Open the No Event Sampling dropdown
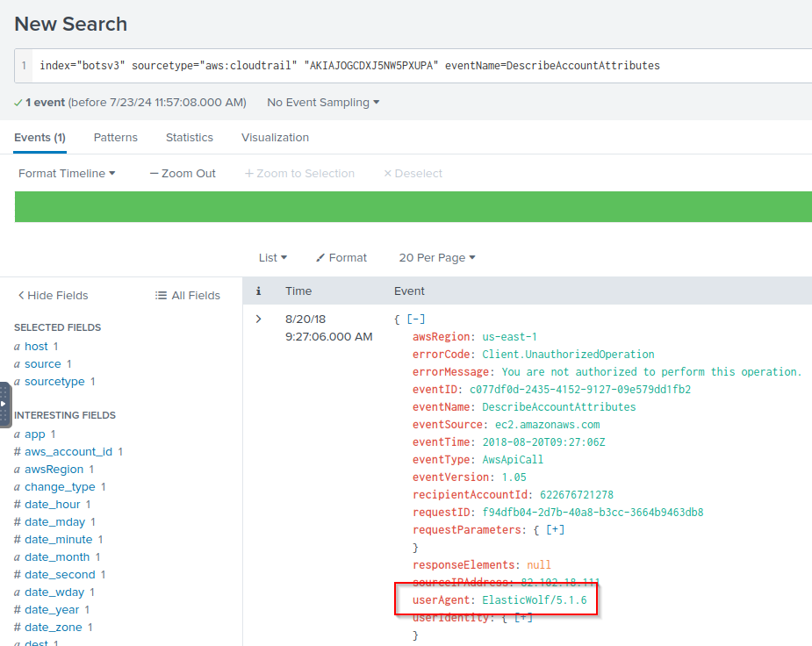 [x=323, y=103]
